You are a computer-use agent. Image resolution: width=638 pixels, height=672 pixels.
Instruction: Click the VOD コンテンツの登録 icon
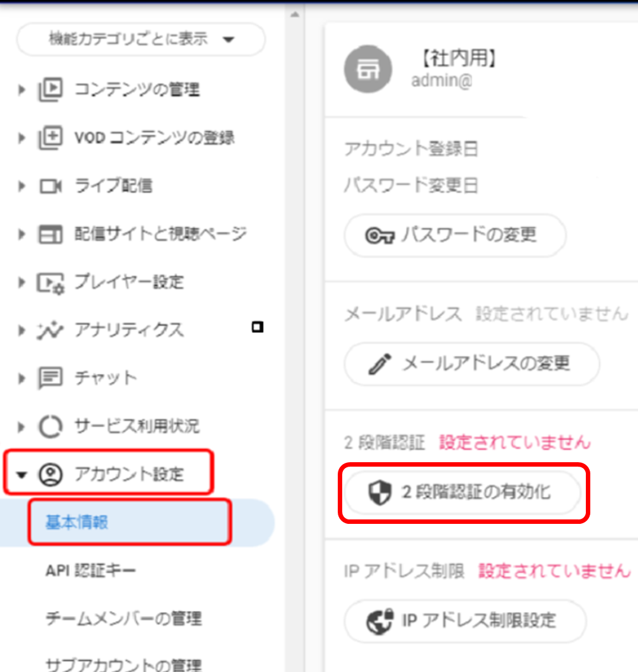pos(51,137)
